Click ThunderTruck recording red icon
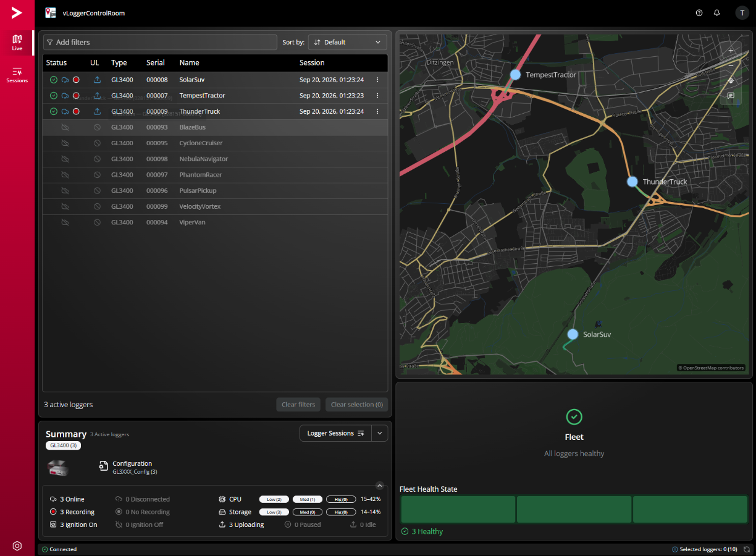756x556 pixels. 76,111
